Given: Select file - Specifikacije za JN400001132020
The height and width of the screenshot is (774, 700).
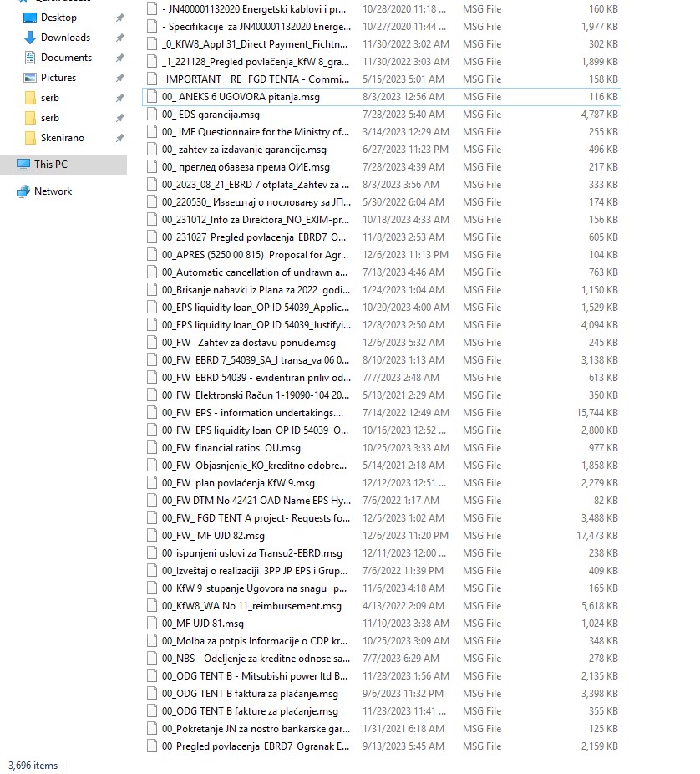Looking at the screenshot, I should [256, 27].
